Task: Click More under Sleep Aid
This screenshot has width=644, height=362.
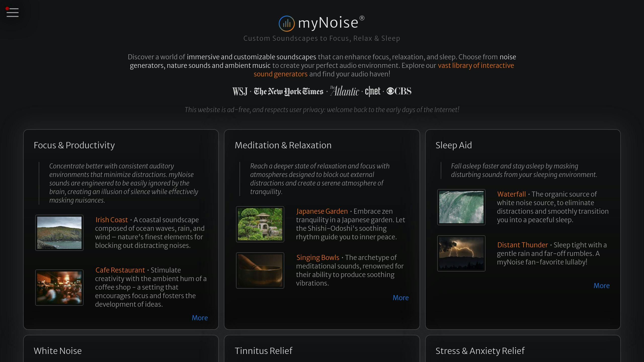Action: click(601, 286)
